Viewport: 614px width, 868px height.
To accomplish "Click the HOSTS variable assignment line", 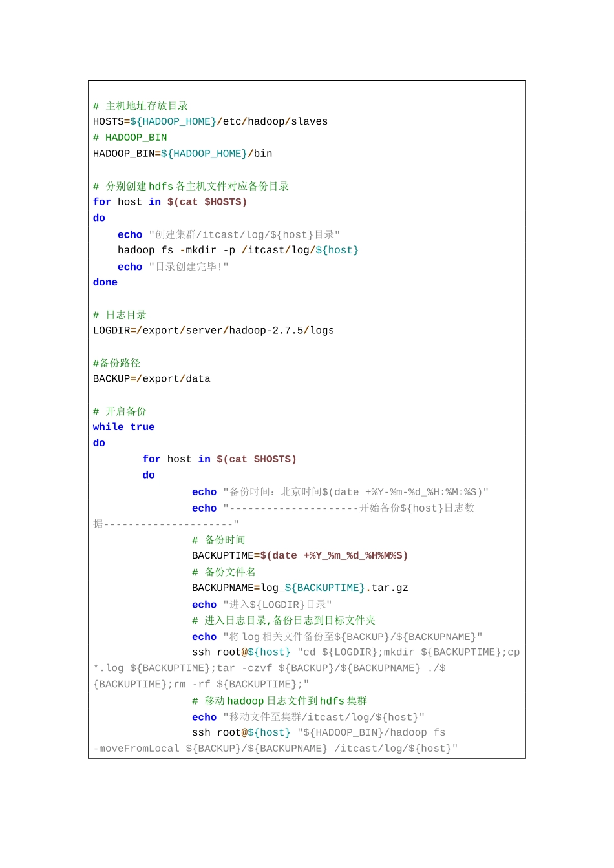I will tap(210, 121).
